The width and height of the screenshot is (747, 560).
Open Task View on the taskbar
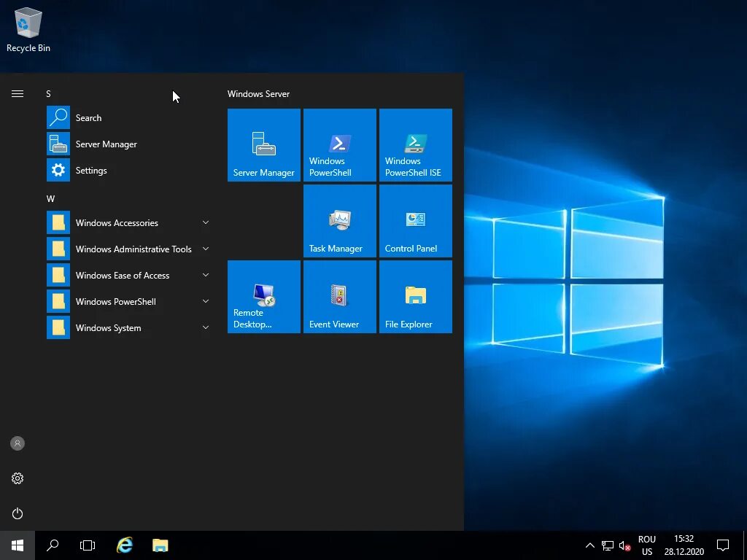88,545
